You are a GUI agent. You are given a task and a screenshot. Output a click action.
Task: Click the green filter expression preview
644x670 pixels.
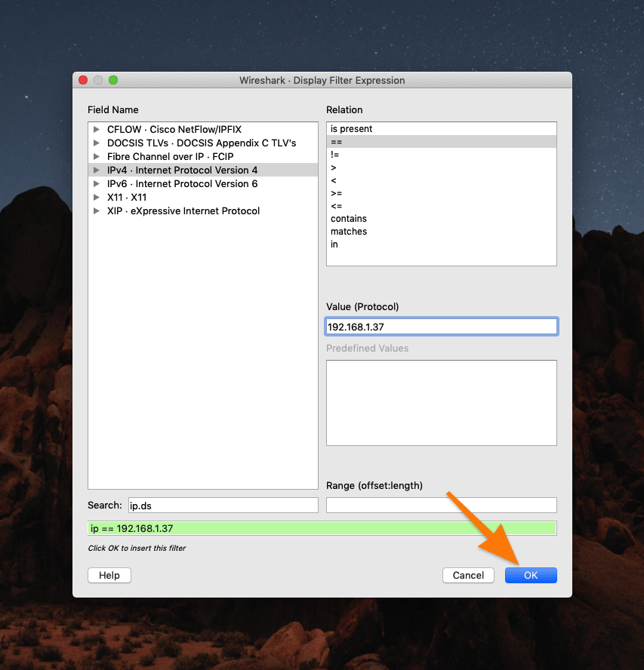click(x=322, y=528)
